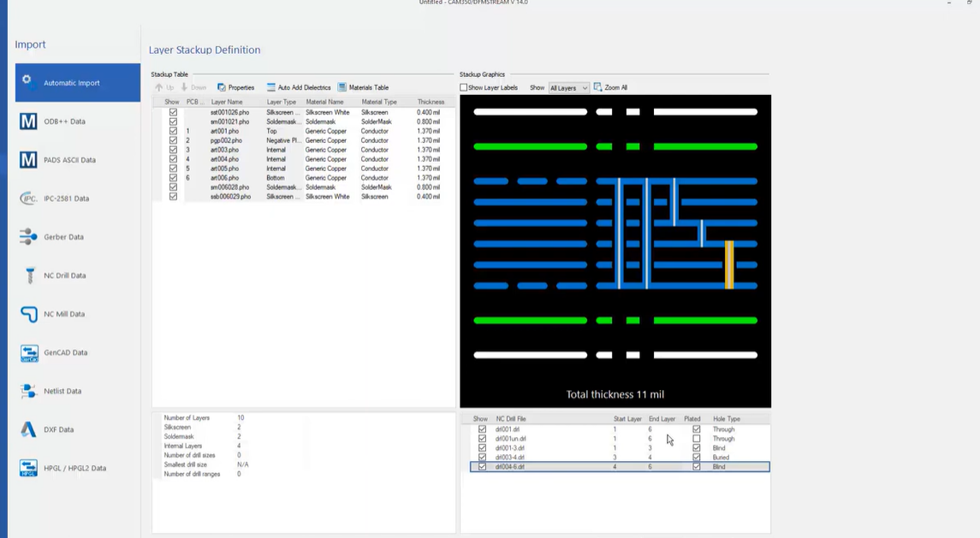
Task: Toggle Show for drill file drl001.drl
Action: 482,429
